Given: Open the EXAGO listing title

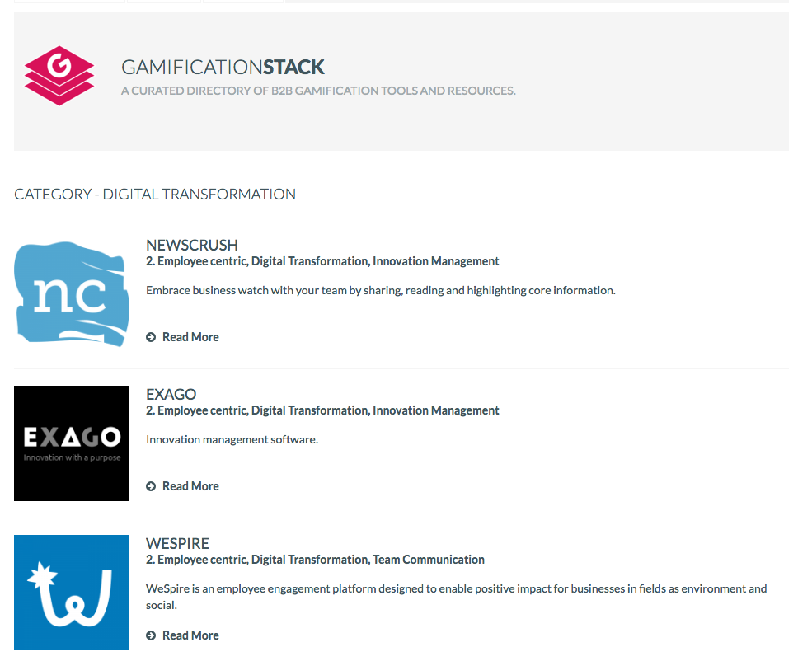Looking at the screenshot, I should click(x=172, y=394).
